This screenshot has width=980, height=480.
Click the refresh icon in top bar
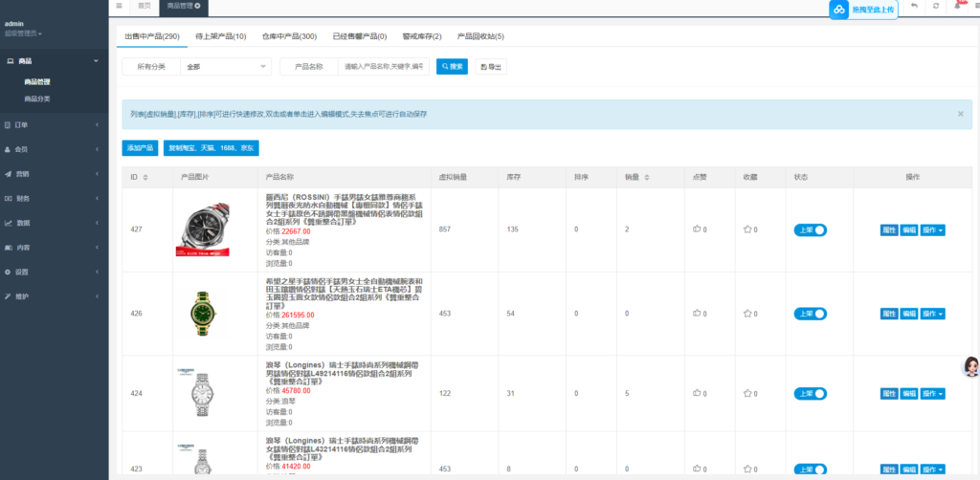coord(936,6)
